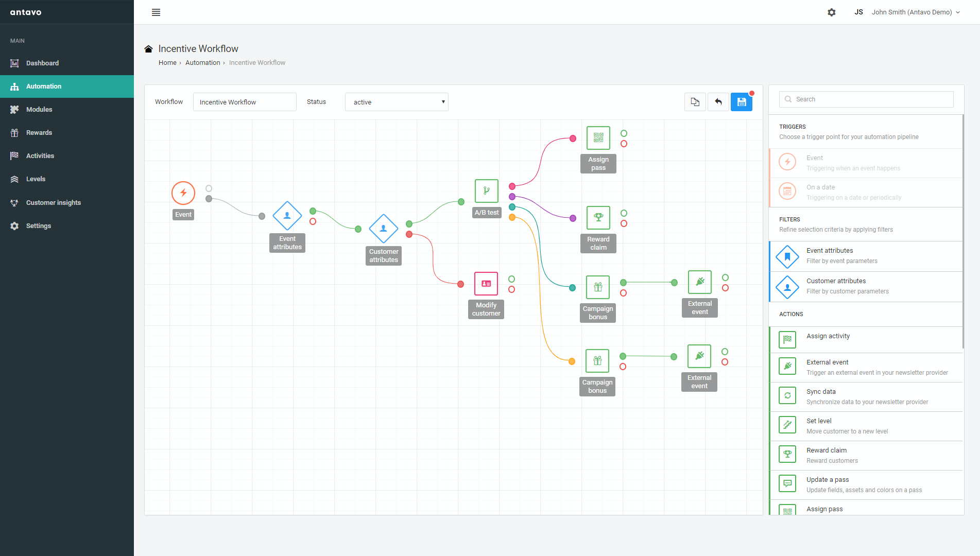Image resolution: width=980 pixels, height=556 pixels.
Task: Go to the Automation breadcrumb link
Action: click(202, 63)
